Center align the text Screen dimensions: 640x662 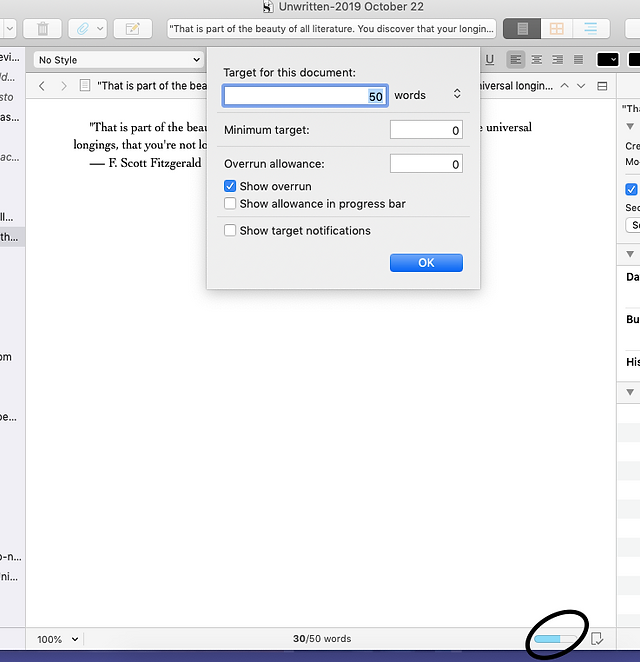click(537, 60)
